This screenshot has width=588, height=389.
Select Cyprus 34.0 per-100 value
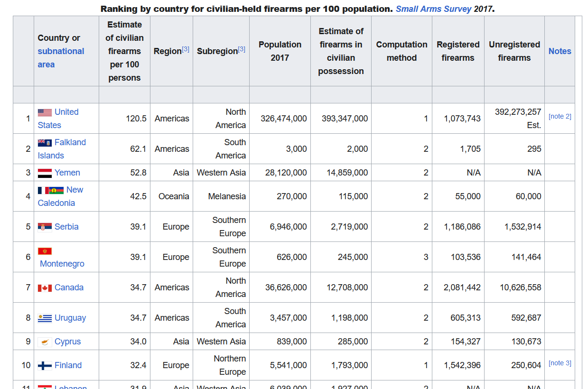point(124,342)
